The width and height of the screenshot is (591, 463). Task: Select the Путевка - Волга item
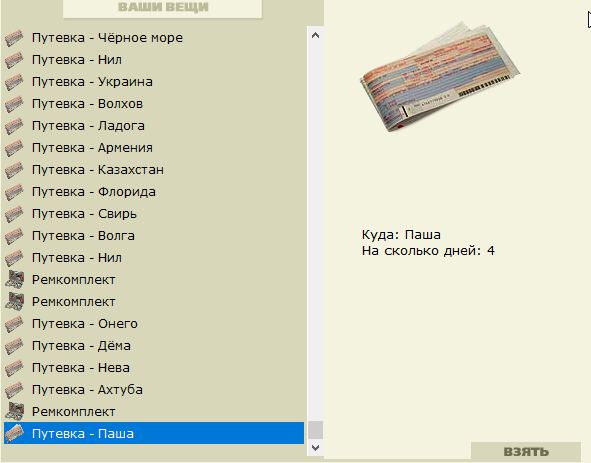[x=154, y=236]
